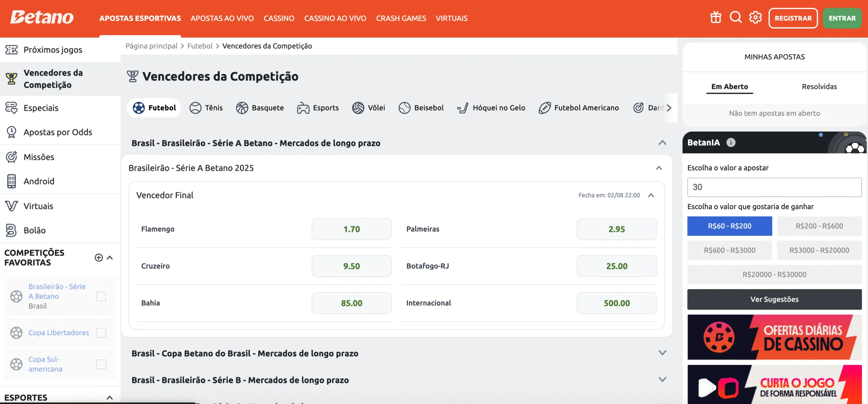Click the Especiais heart icon in sidebar
The height and width of the screenshot is (404, 868).
(x=12, y=108)
